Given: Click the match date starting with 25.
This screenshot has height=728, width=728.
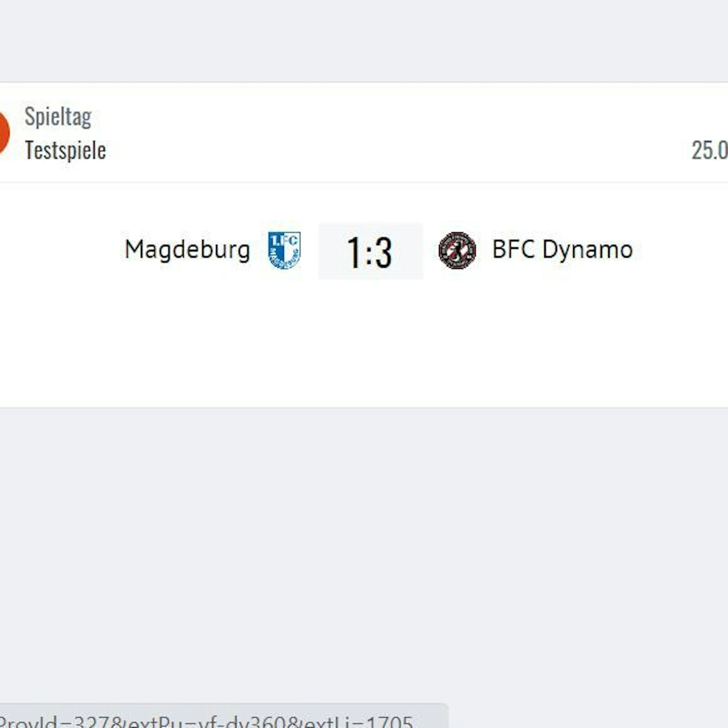Looking at the screenshot, I should click(709, 150).
